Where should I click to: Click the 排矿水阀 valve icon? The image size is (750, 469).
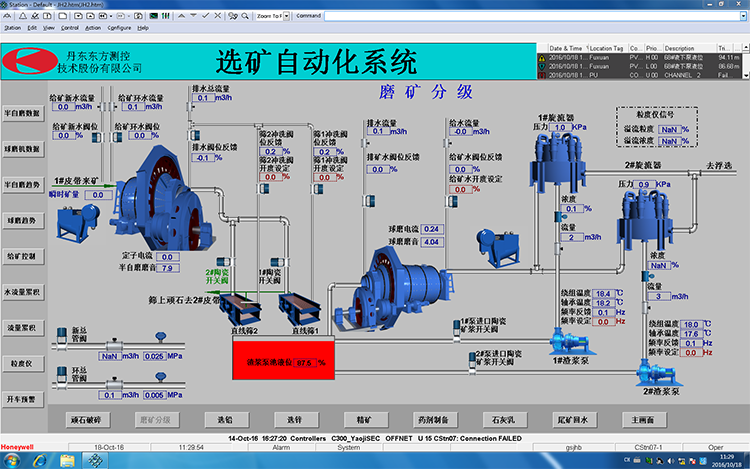tap(370, 201)
